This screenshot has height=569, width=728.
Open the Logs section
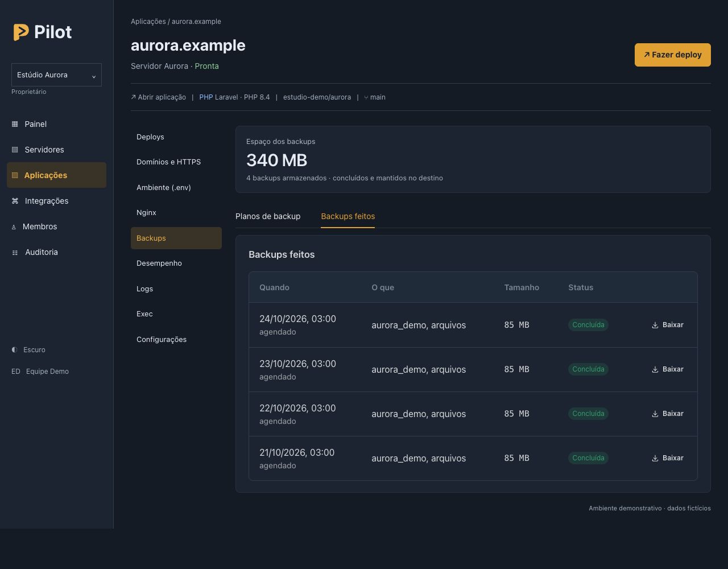click(x=176, y=289)
